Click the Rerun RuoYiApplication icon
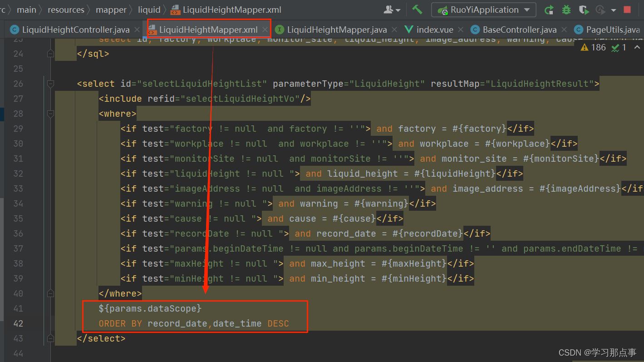 (549, 10)
